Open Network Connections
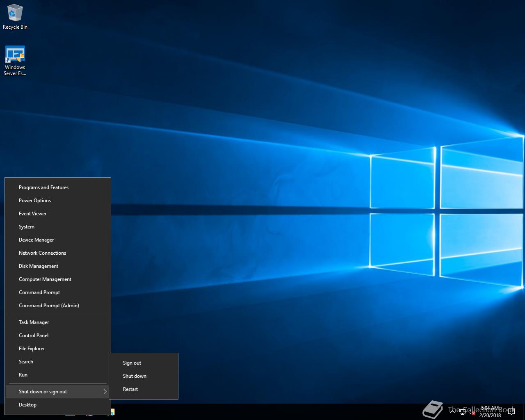525x420 pixels. pos(58,253)
